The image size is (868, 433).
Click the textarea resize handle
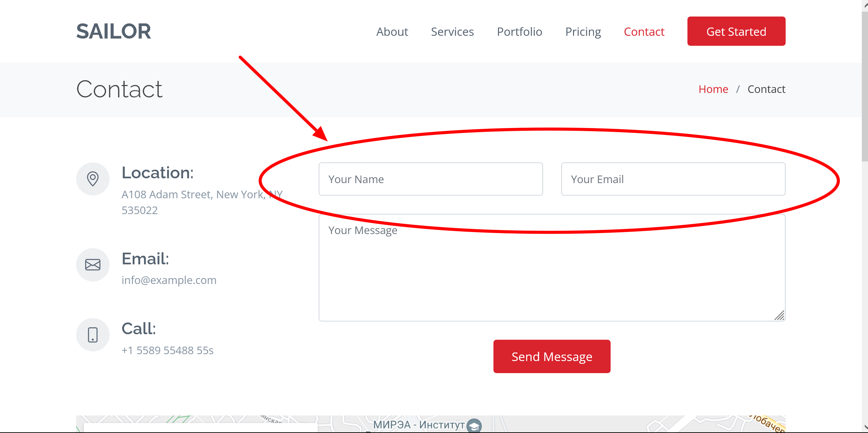[779, 315]
